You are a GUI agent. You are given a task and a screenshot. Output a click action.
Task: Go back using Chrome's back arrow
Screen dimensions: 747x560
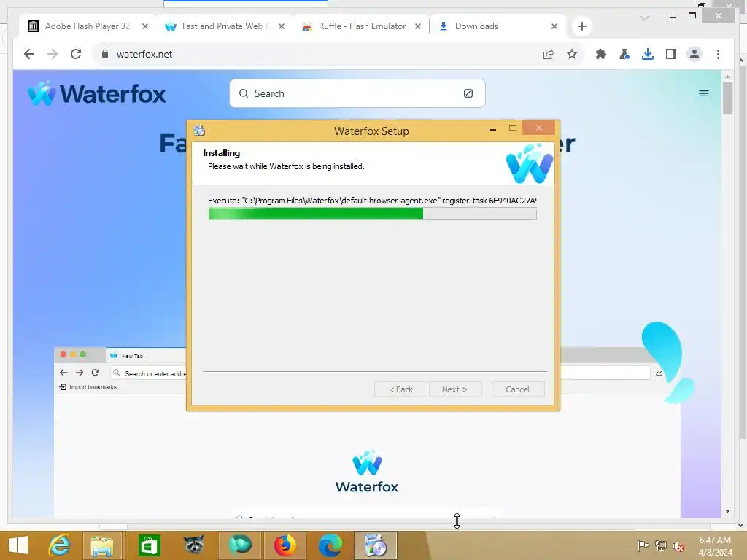(x=29, y=54)
